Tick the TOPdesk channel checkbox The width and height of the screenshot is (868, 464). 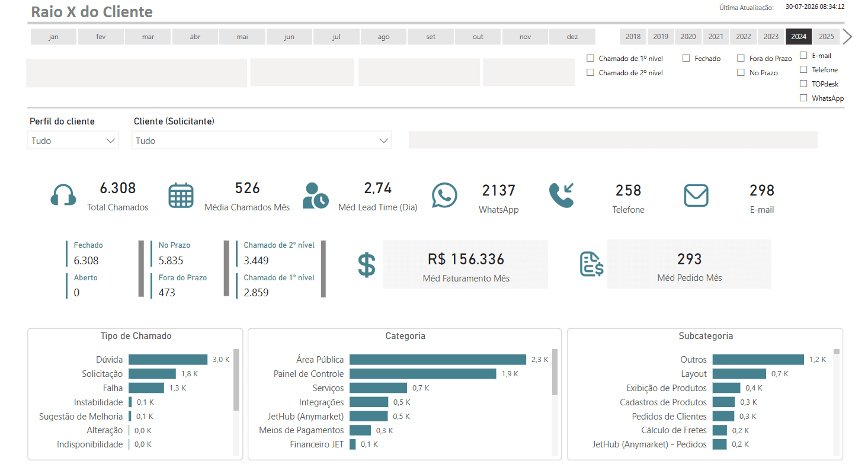(x=803, y=84)
